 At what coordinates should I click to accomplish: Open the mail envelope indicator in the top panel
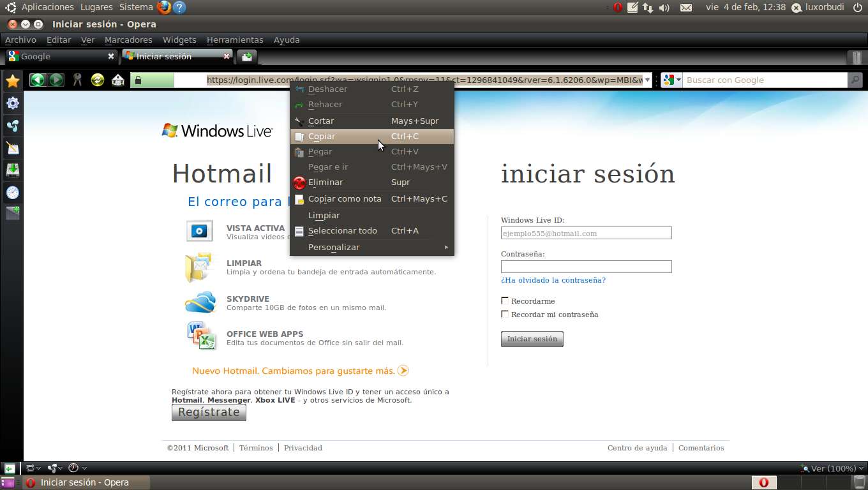686,8
